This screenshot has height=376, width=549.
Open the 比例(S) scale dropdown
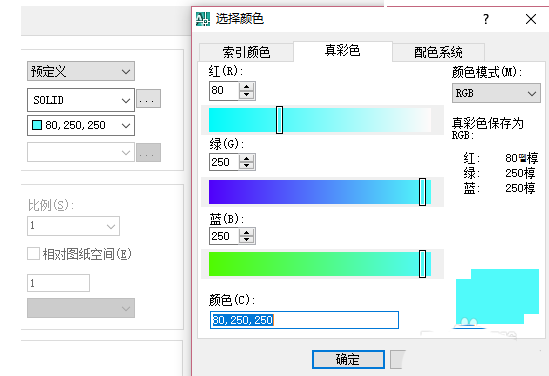pyautogui.click(x=74, y=226)
